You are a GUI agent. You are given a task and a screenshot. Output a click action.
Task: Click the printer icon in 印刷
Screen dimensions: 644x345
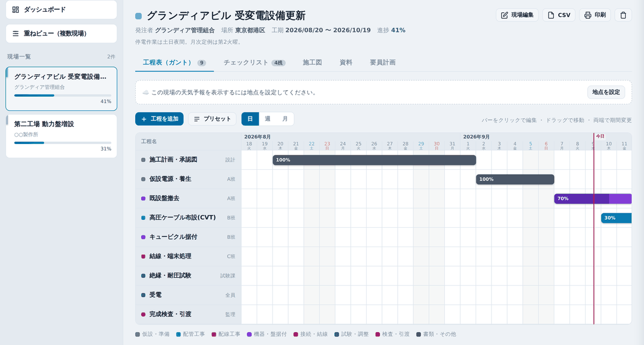[x=588, y=15]
